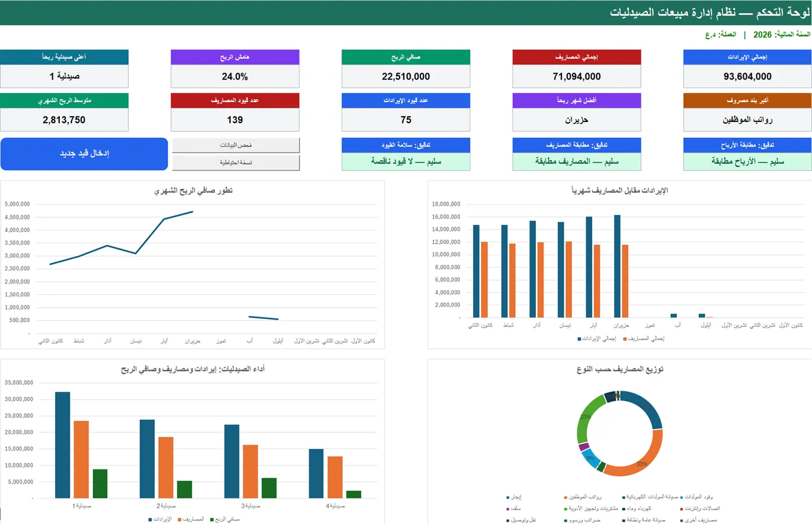Select net profit value 22,510,000
This screenshot has width=812, height=524.
(x=406, y=77)
